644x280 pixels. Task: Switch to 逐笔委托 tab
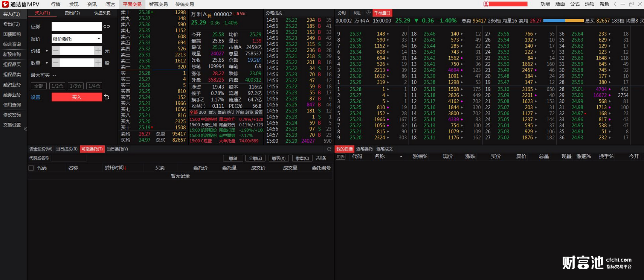click(364, 149)
